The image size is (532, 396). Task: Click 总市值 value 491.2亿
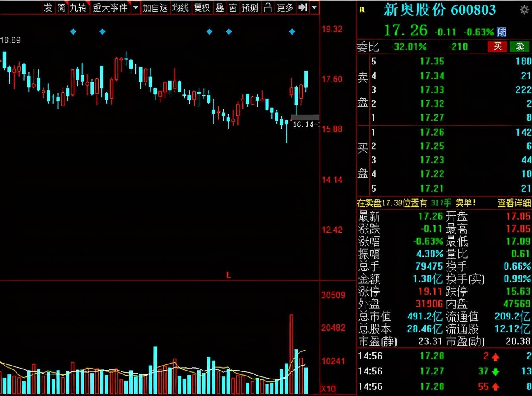tap(425, 317)
